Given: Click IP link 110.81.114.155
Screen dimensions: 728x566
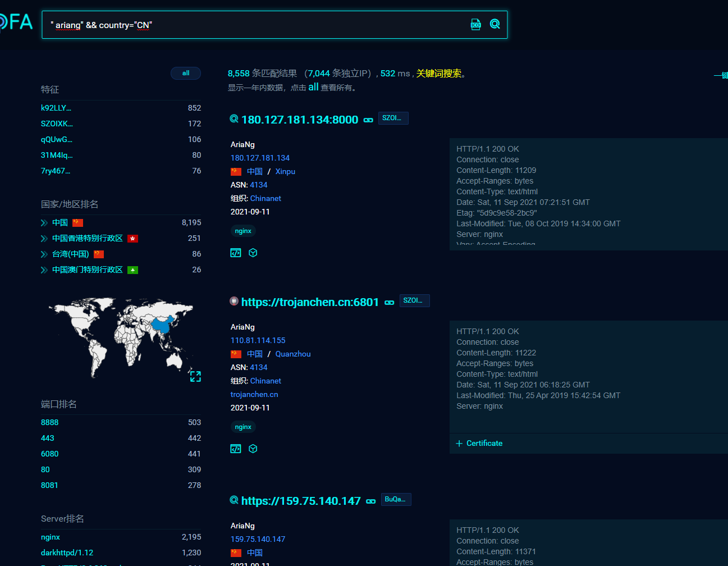Looking at the screenshot, I should [258, 340].
